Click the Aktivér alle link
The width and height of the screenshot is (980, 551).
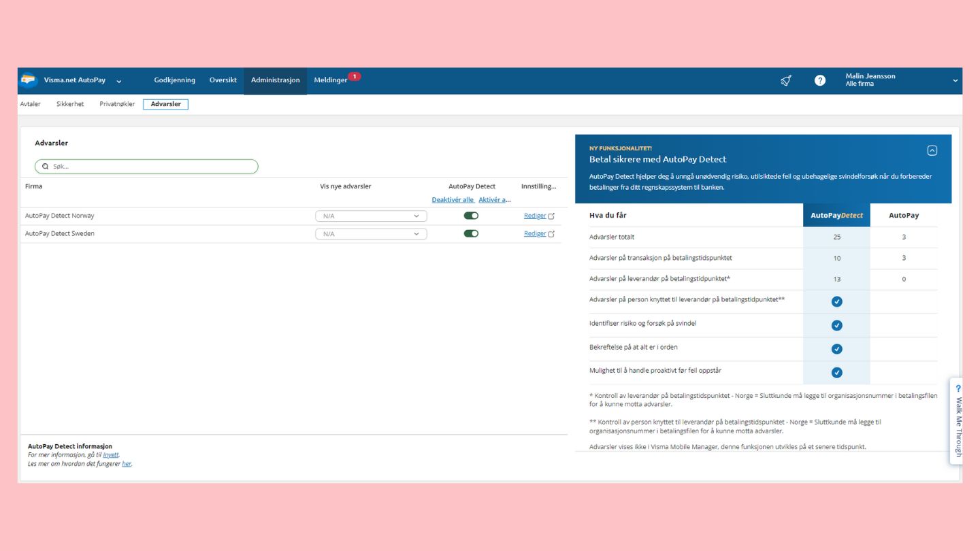click(495, 200)
